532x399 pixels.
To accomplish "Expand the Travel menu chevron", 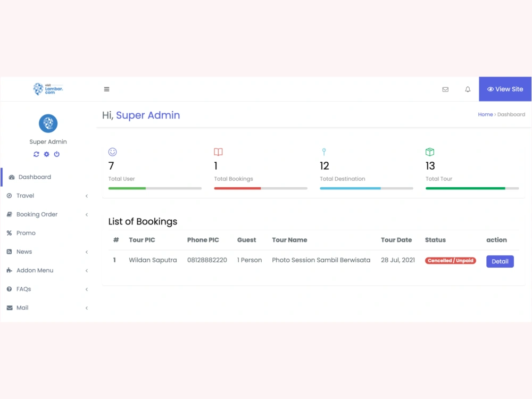I will [87, 196].
